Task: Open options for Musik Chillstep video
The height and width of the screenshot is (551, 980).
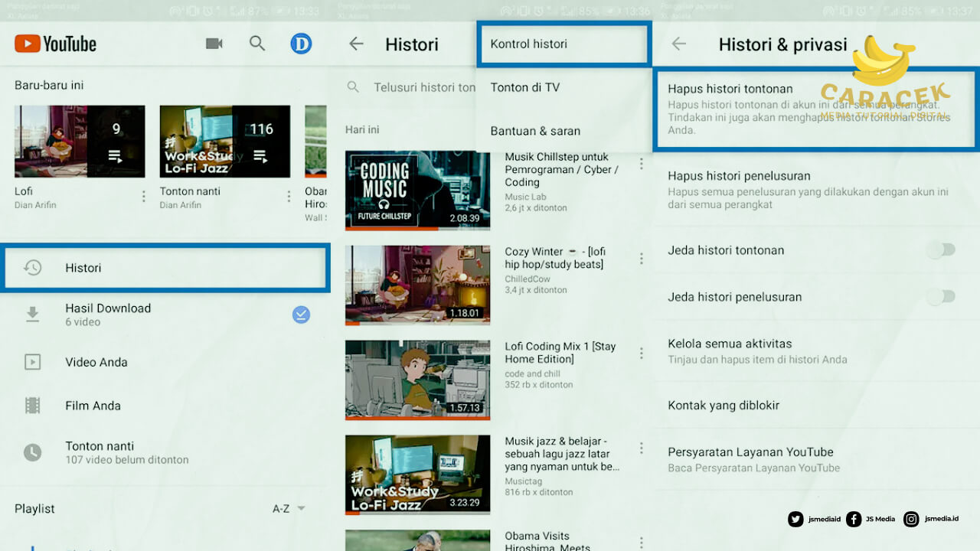Action: coord(642,164)
